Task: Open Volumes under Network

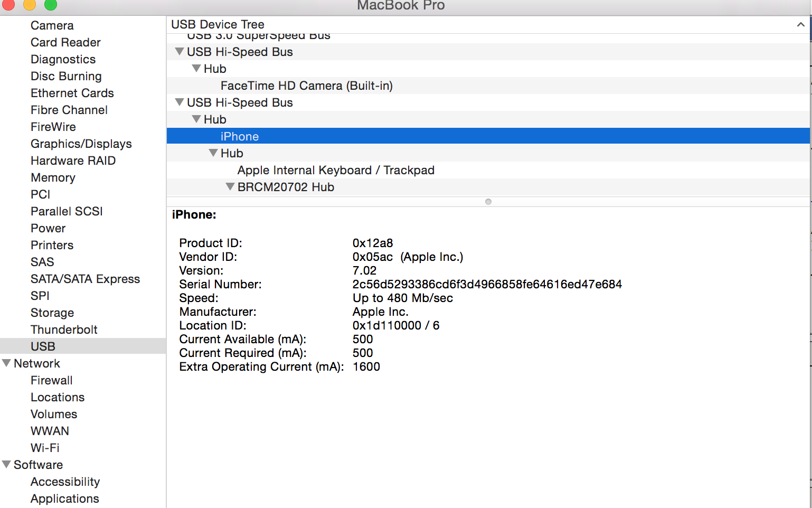Action: (54, 414)
